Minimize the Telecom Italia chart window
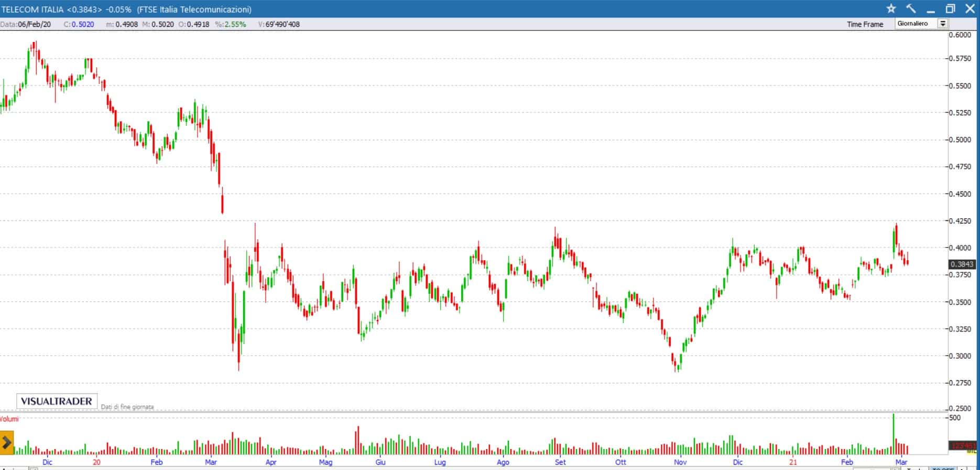 (x=931, y=9)
